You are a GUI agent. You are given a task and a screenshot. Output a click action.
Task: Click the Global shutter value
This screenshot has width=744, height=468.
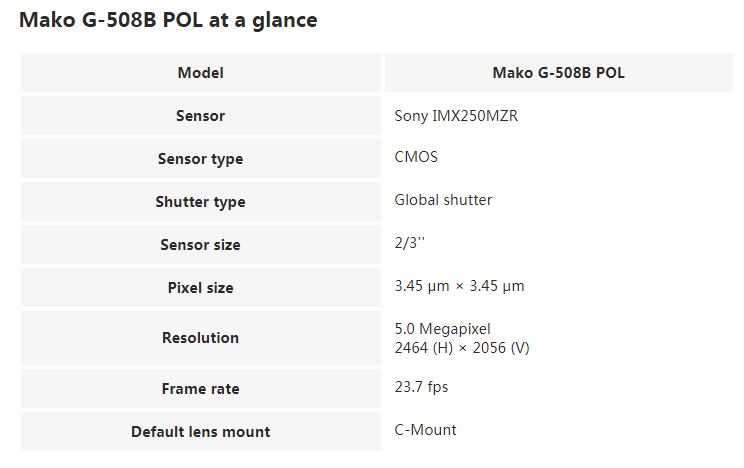(443, 200)
